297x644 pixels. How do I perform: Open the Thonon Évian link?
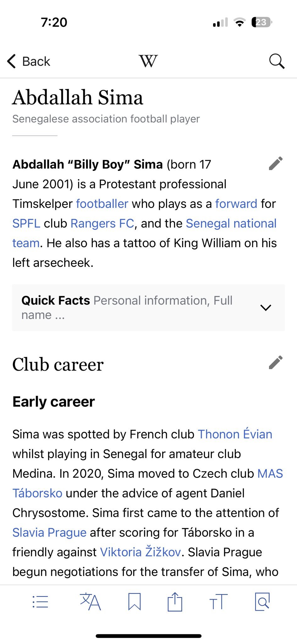[x=235, y=434]
